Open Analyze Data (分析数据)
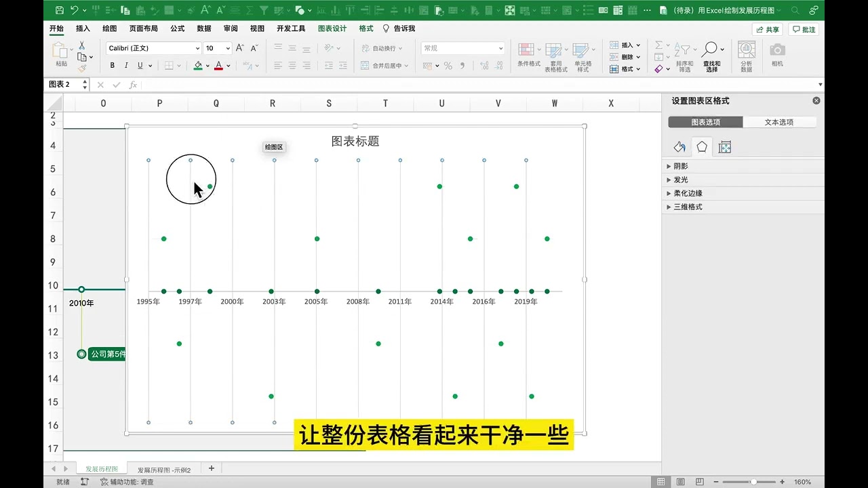The width and height of the screenshot is (868, 488). (747, 57)
